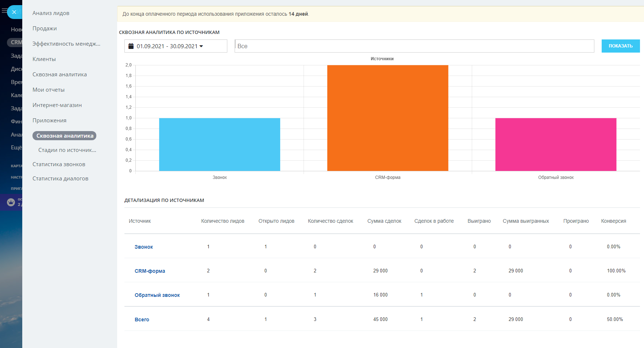Select the highlighted Сквозная аналитика item

click(x=65, y=136)
